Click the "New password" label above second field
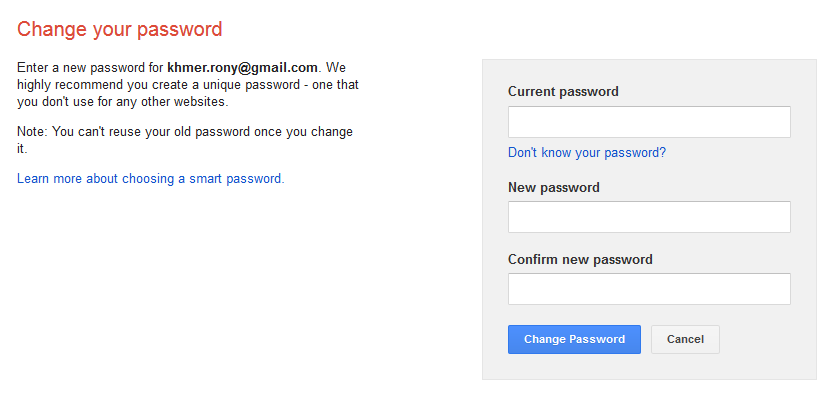Screen dimensions: 833x418 [553, 187]
